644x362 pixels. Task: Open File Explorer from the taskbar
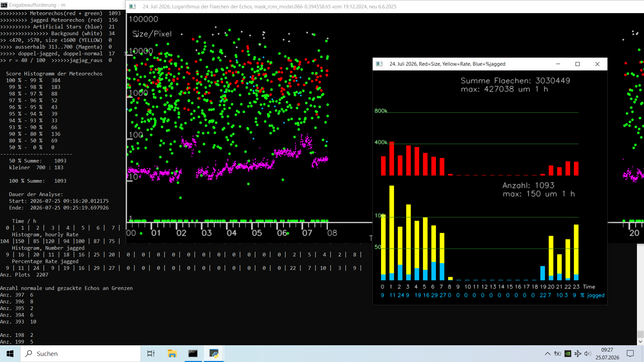click(172, 354)
